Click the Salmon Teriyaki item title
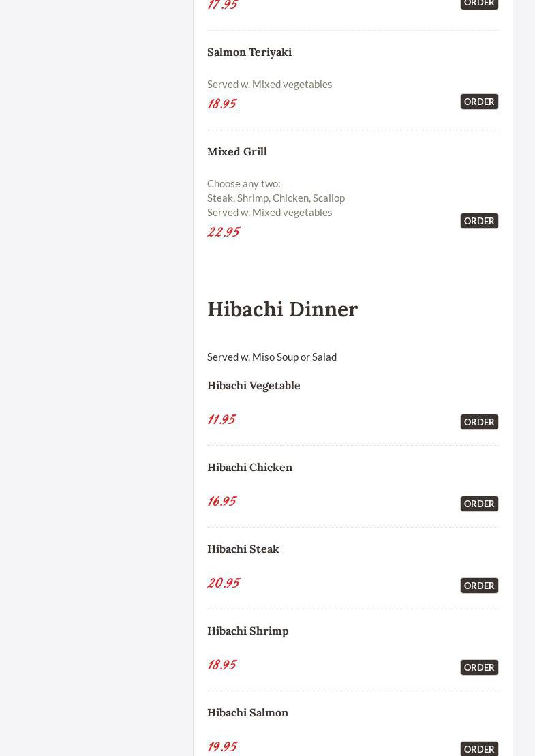This screenshot has width=535, height=756. (x=249, y=52)
